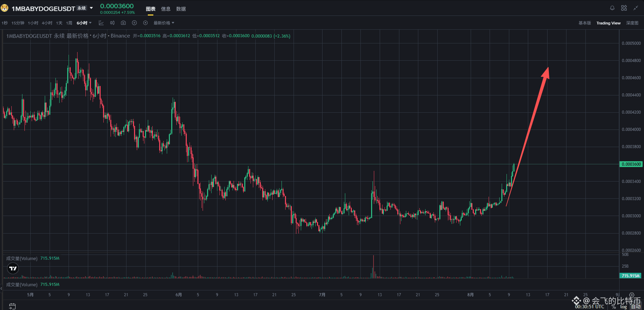Click the 1MBABYDOGEUSDT symbol name in header

(43, 9)
